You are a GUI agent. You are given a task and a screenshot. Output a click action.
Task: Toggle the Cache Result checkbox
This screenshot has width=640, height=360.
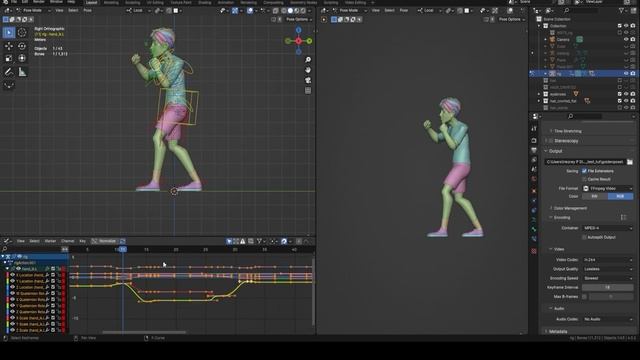coord(584,179)
